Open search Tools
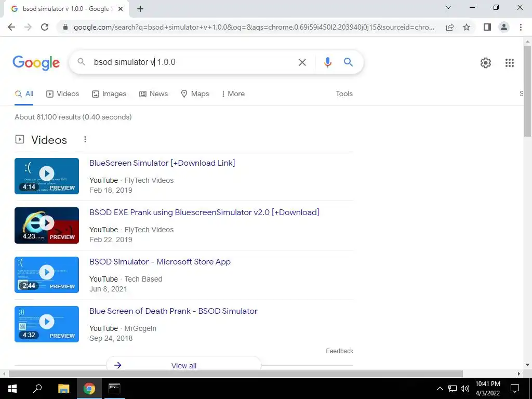Viewport: 532px width, 399px height. 344,94
